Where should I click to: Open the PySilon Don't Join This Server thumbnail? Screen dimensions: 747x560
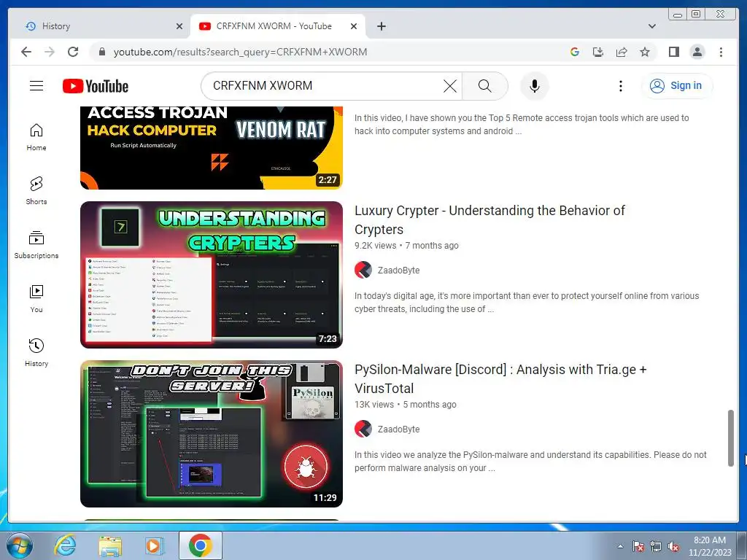[x=212, y=434]
